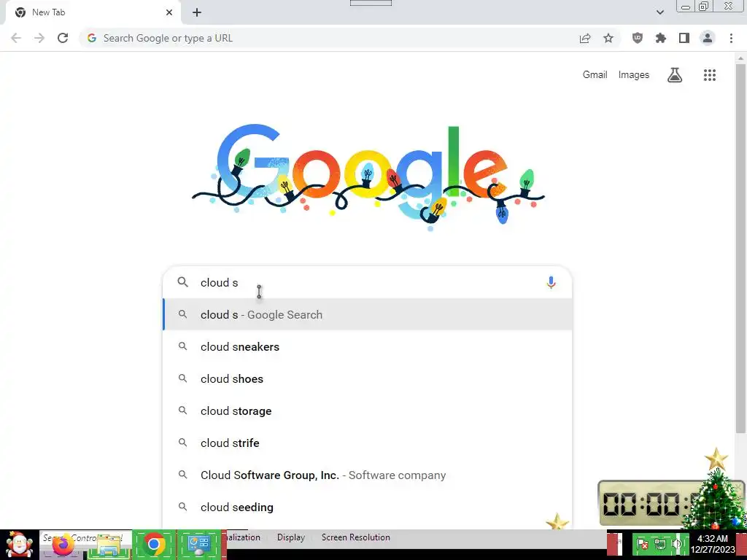Click the Share this page icon
Screen dimensions: 747x560
[x=585, y=39]
